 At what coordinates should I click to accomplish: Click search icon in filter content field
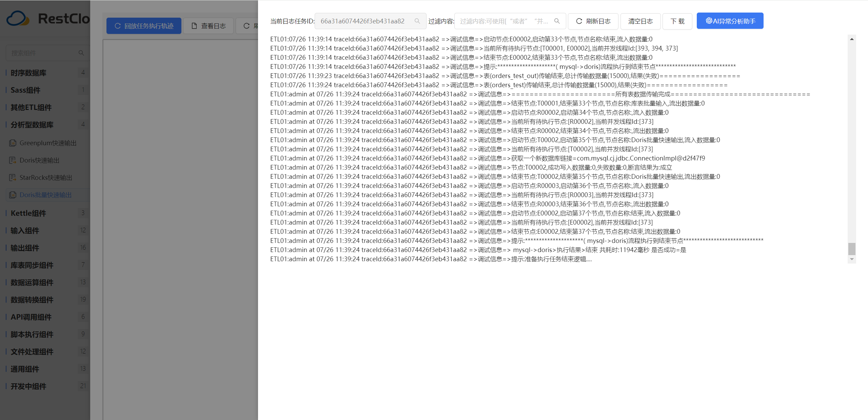557,21
